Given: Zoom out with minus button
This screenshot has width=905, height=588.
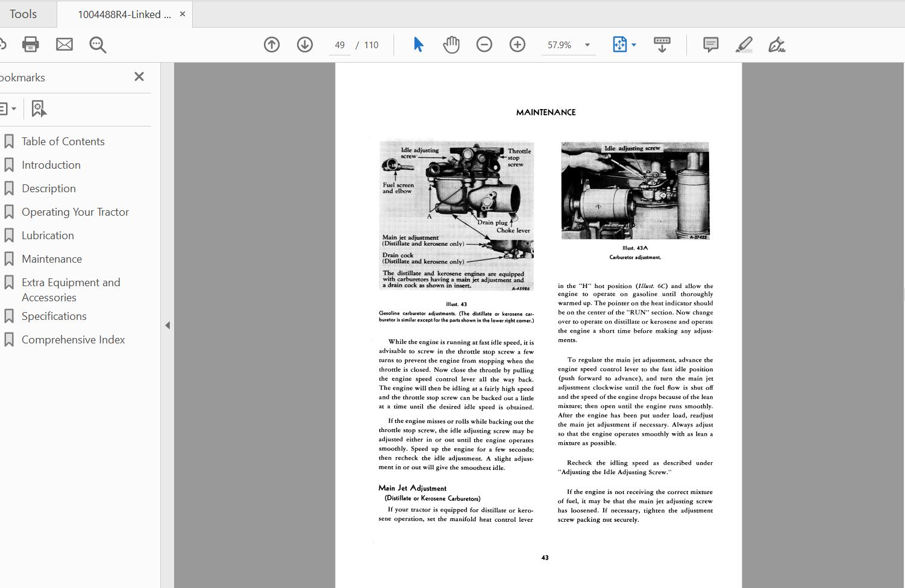Looking at the screenshot, I should click(x=484, y=45).
